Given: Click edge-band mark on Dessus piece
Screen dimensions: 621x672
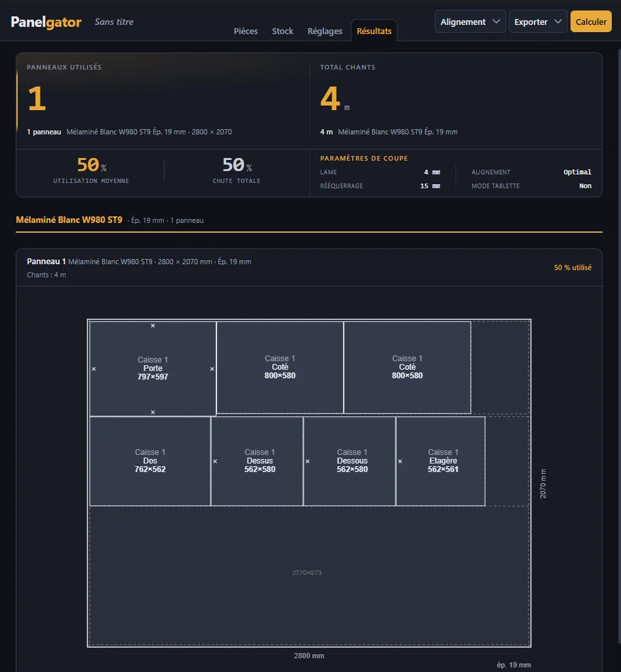Looking at the screenshot, I should point(215,462).
